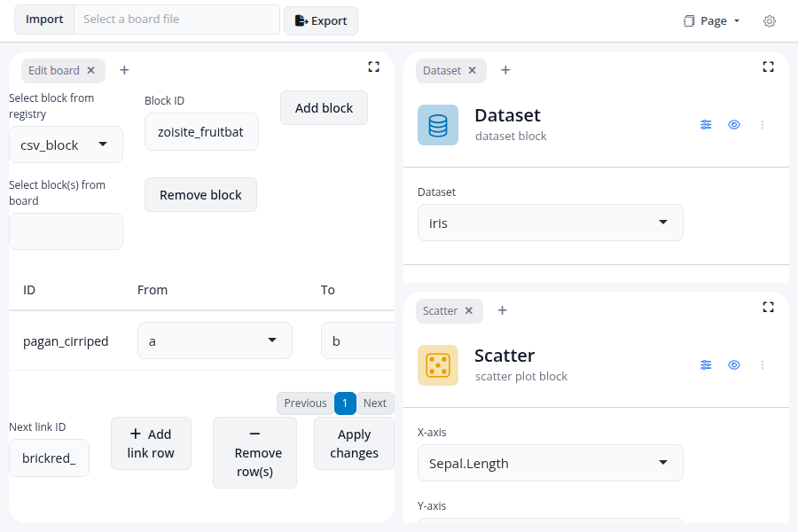798x532 pixels.
Task: Add new tab next to Edit board
Action: (x=124, y=70)
